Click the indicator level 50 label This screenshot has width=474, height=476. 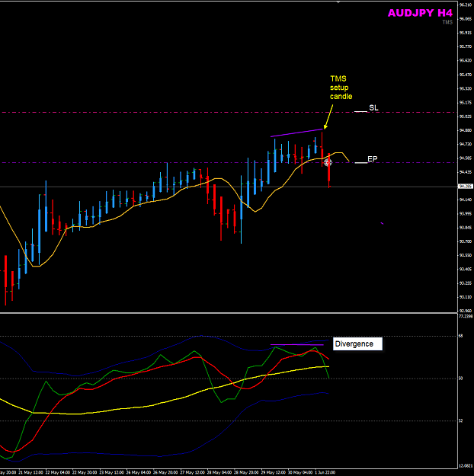460,379
